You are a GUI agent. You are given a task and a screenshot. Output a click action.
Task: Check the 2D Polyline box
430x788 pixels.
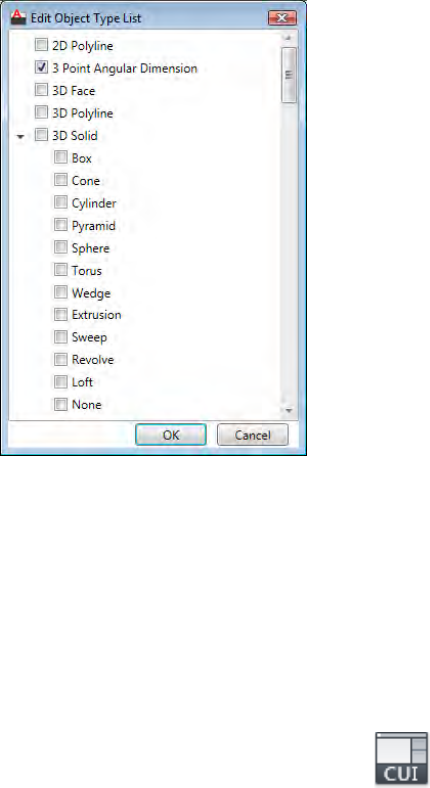tap(41, 46)
